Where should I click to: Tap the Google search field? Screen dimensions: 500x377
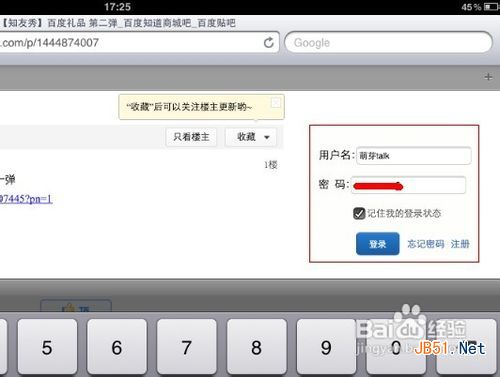click(388, 42)
